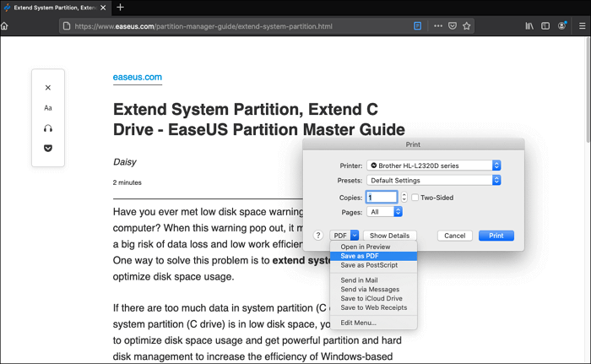591x364 pixels.
Task: Choose Save to iCloud Drive
Action: tap(373, 298)
